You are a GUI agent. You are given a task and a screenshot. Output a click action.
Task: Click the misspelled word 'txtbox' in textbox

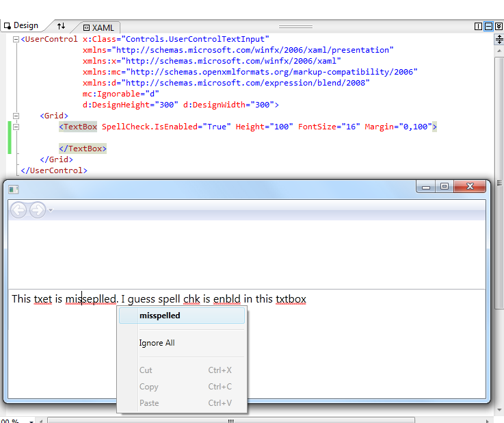click(x=291, y=299)
